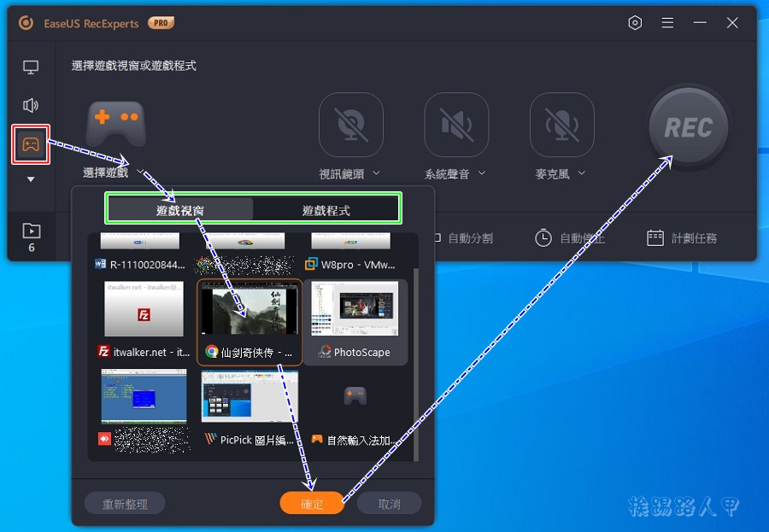Screen dimensions: 769x532
Task: Open settings hexagon icon in title bar
Action: 635,23
